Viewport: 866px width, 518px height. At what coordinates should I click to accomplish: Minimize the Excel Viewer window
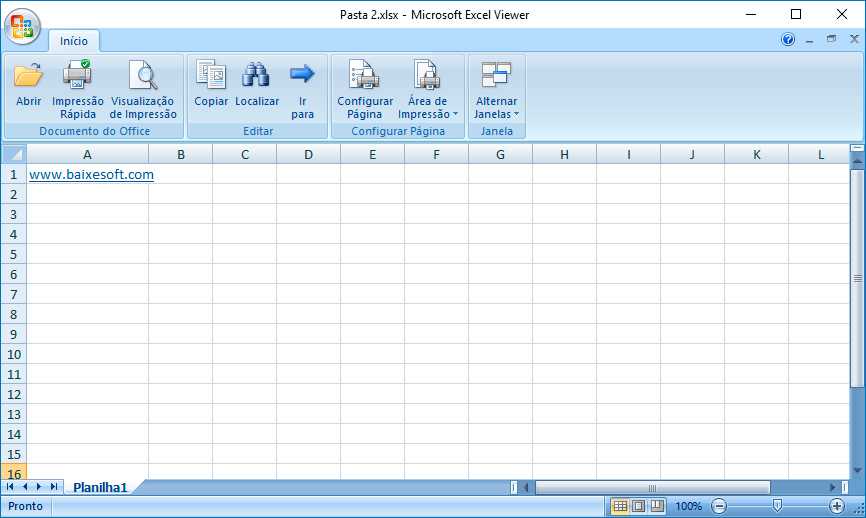(751, 14)
